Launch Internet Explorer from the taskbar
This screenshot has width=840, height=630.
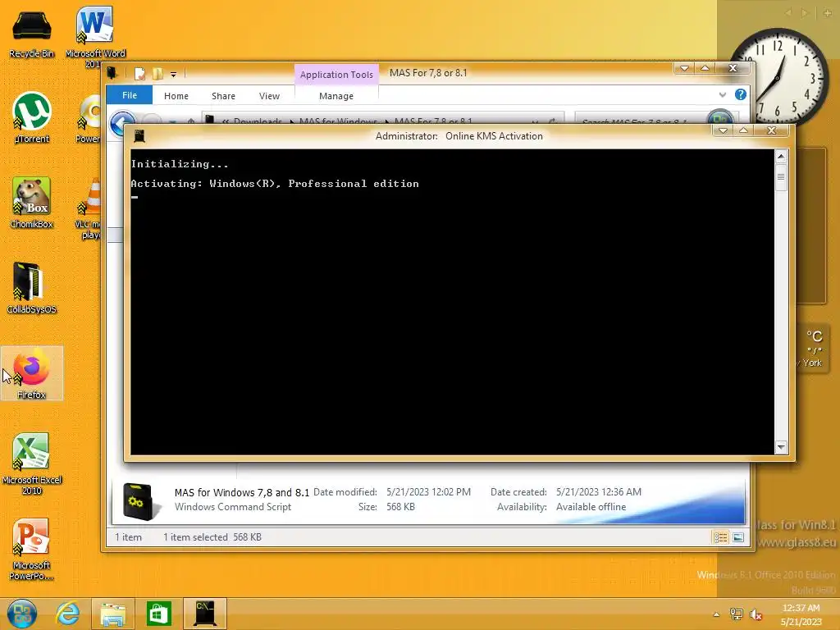pyautogui.click(x=67, y=614)
